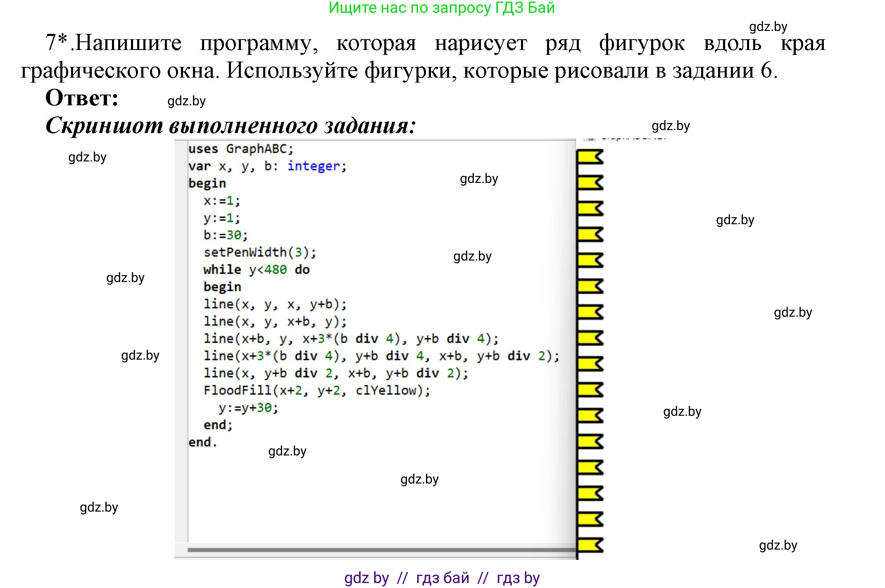This screenshot has height=588, width=885.
Task: Click the 'while y<480 do' line
Action: point(256,270)
